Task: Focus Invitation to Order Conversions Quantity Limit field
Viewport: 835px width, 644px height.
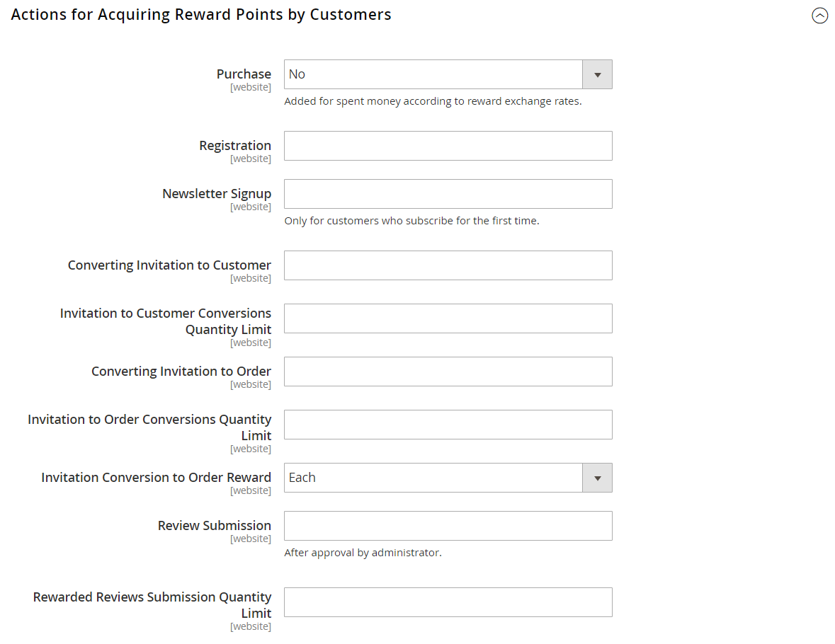Action: (x=448, y=425)
